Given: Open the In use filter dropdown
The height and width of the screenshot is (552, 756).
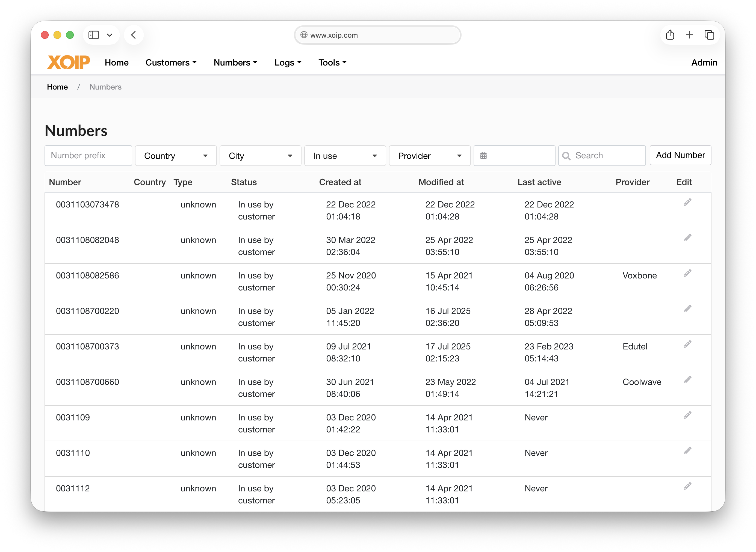Looking at the screenshot, I should 345,156.
